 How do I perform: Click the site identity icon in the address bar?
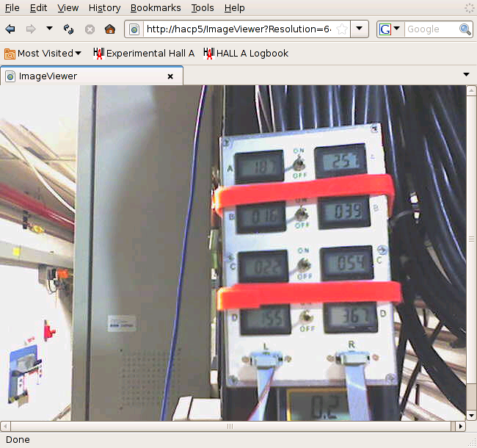click(x=134, y=29)
